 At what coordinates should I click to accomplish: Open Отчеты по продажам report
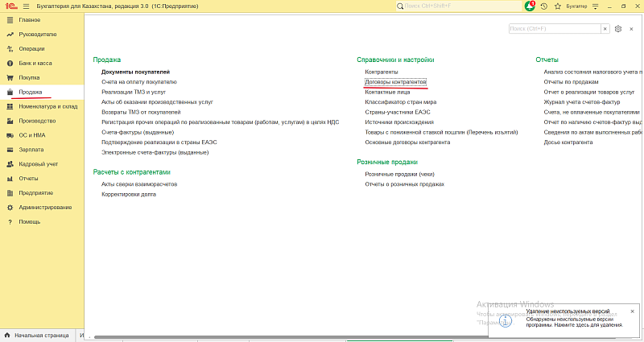(x=571, y=82)
